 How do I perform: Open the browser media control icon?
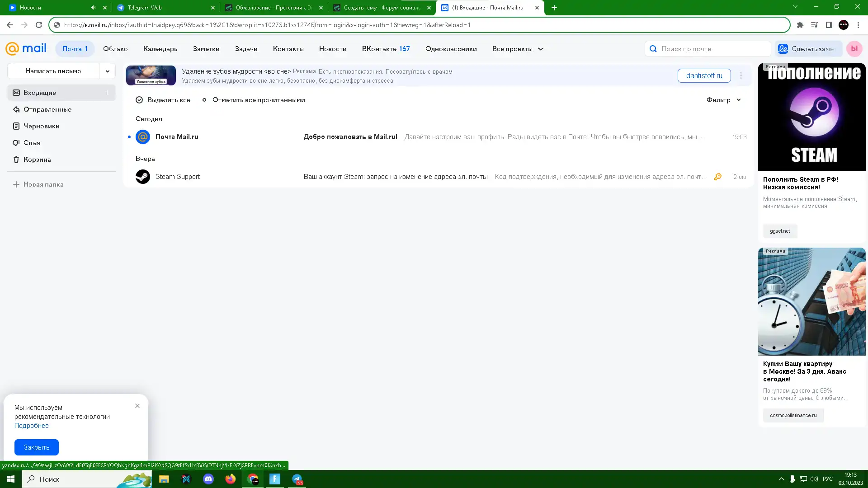[814, 25]
